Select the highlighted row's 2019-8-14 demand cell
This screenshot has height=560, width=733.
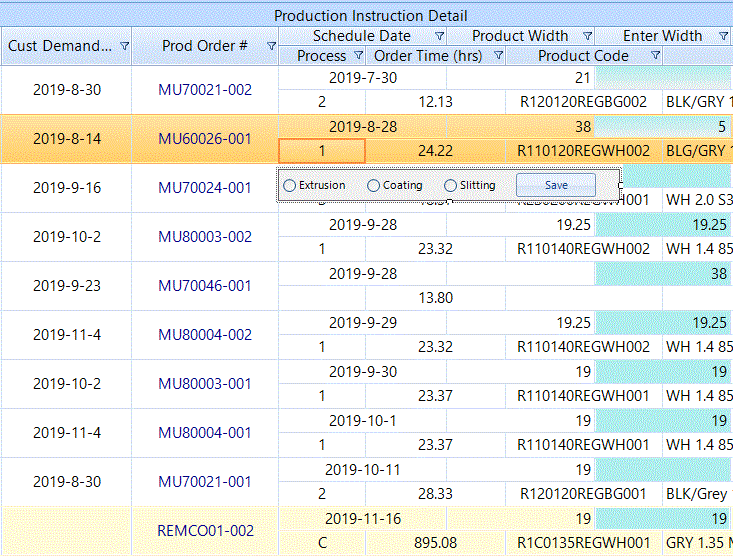[x=67, y=139]
